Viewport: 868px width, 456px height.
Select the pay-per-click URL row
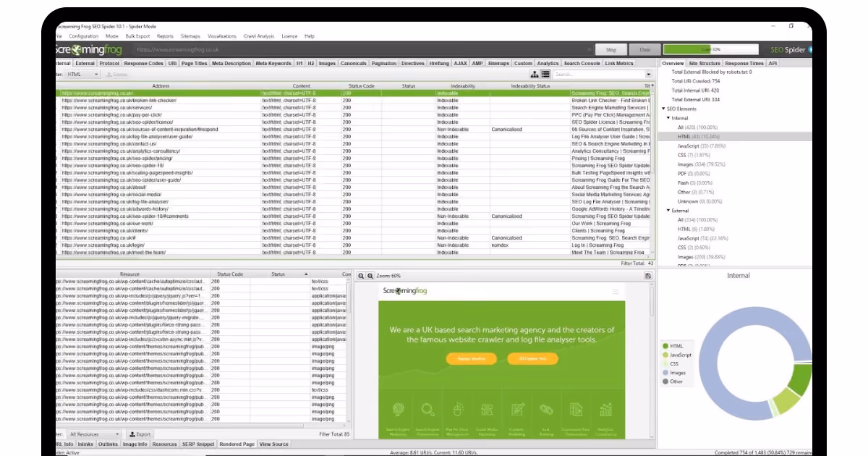point(353,115)
